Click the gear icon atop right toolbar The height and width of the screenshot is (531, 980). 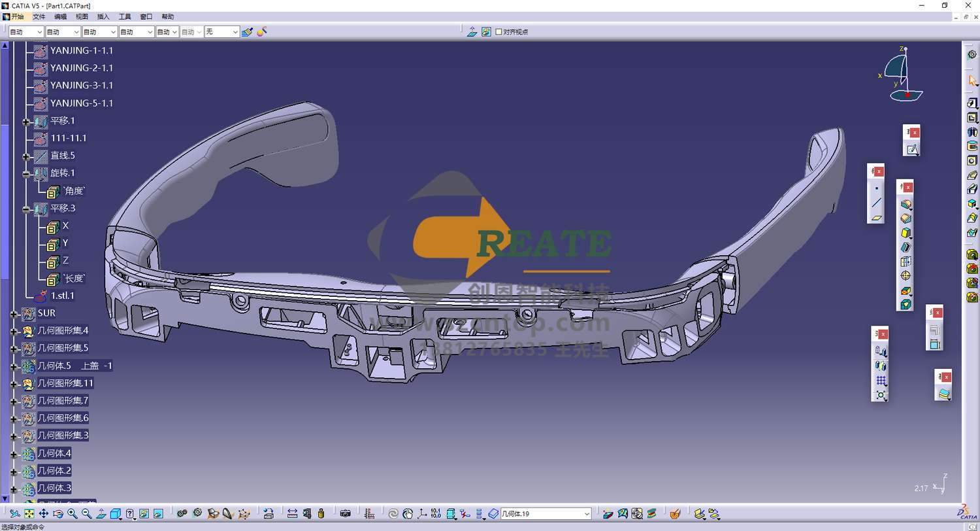point(972,54)
